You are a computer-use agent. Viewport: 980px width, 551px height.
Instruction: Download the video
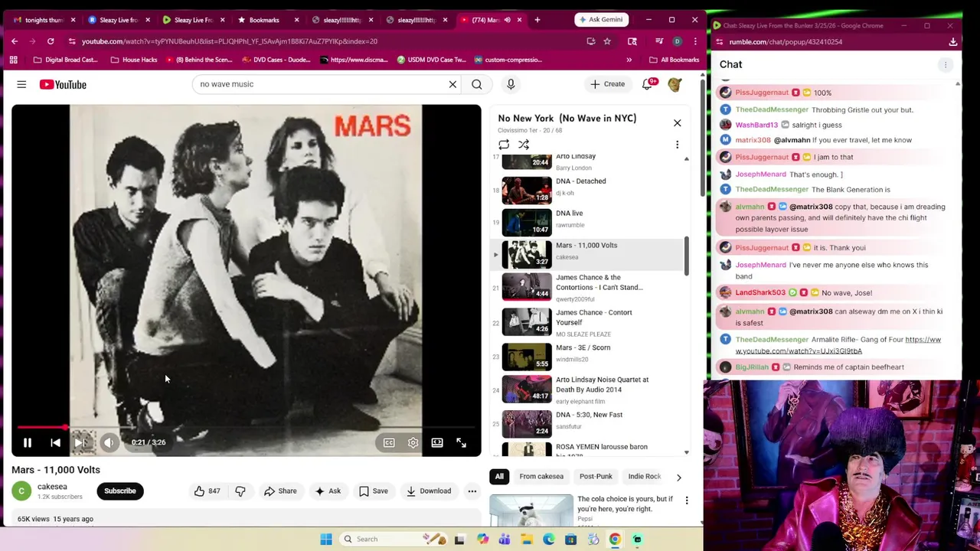pyautogui.click(x=429, y=491)
